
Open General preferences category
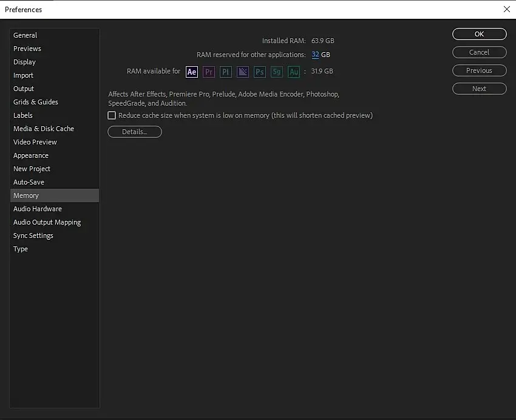point(55,35)
